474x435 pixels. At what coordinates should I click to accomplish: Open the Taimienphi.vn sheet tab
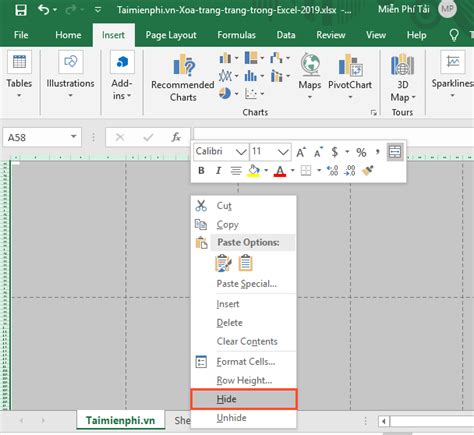[120, 420]
